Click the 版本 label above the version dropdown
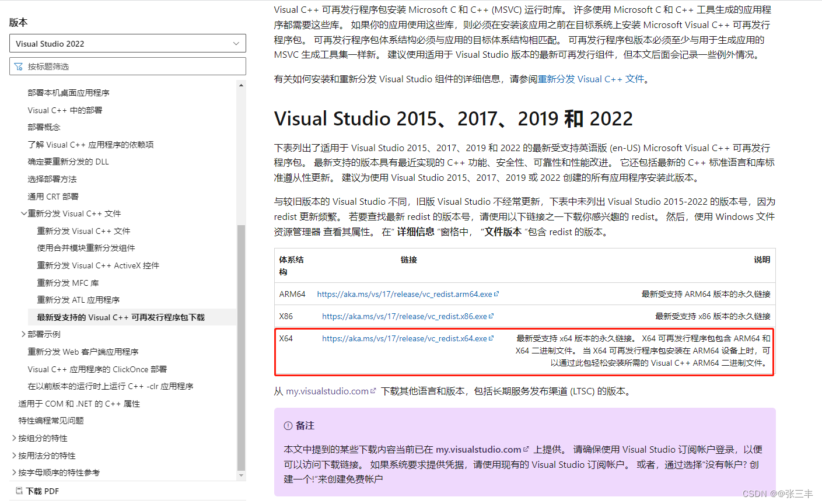 click(x=18, y=22)
